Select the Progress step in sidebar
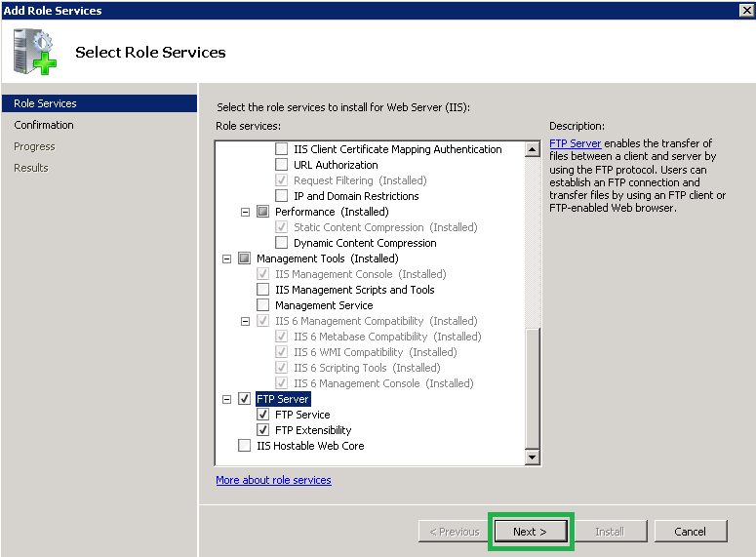The image size is (756, 557). 34,146
